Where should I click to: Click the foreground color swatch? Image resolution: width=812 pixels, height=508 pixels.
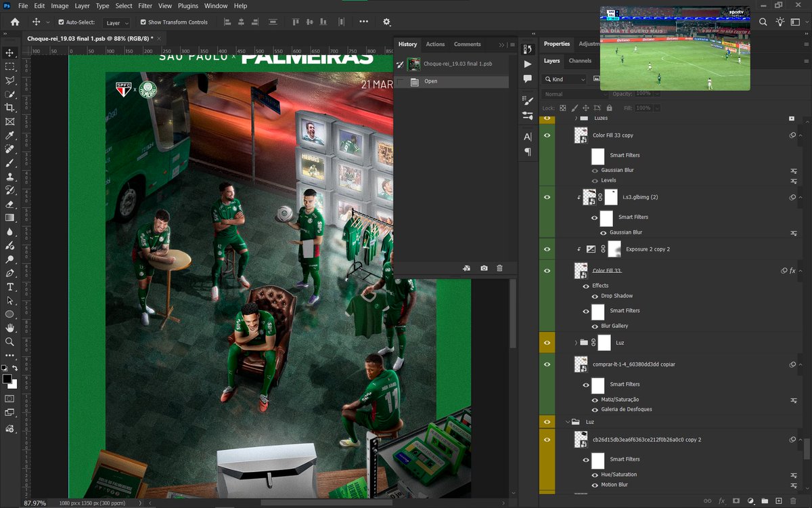click(x=7, y=379)
